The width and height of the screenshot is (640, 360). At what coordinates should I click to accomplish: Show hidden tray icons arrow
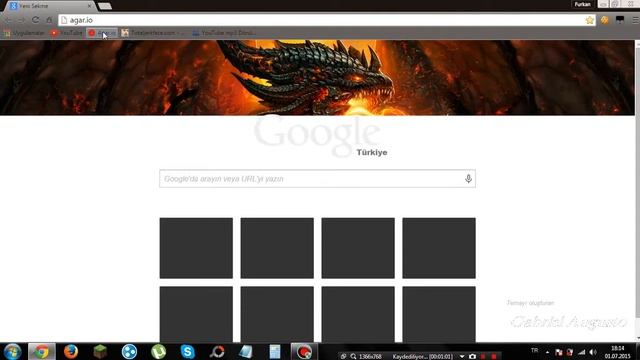tap(547, 352)
